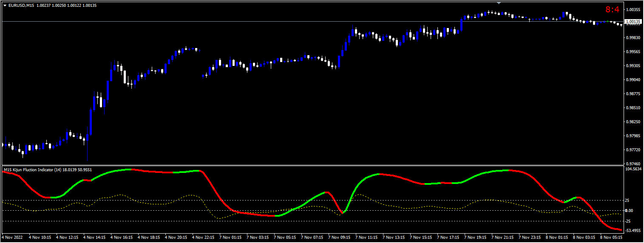
Task: Click the 7 Nov 01:15 time label
Action: 231,237
